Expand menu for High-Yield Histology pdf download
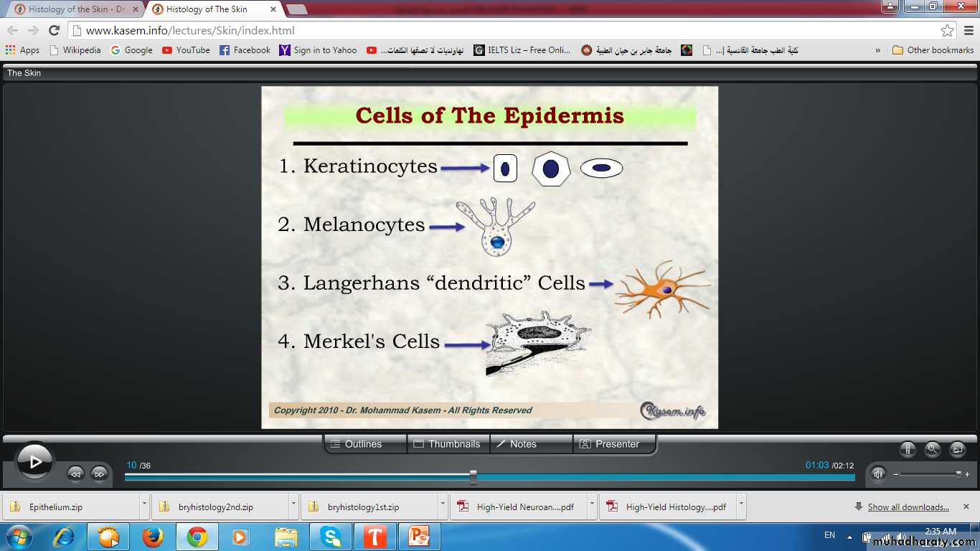The image size is (980, 551). [741, 506]
